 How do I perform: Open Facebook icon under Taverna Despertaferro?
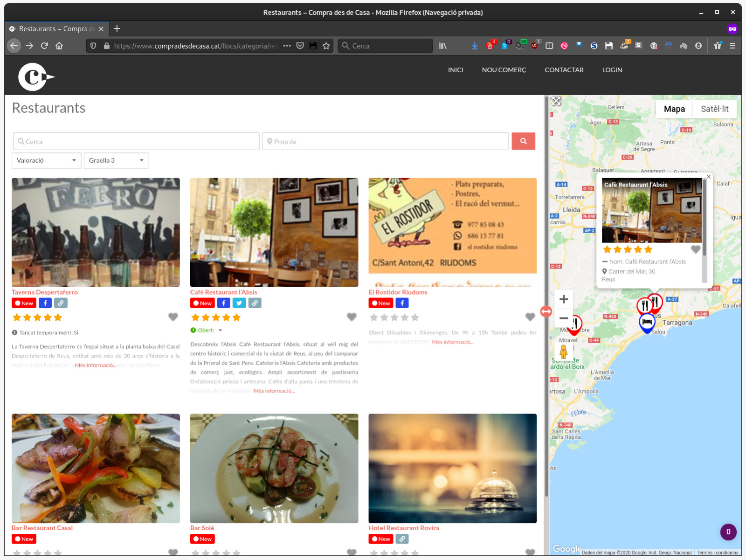45,303
